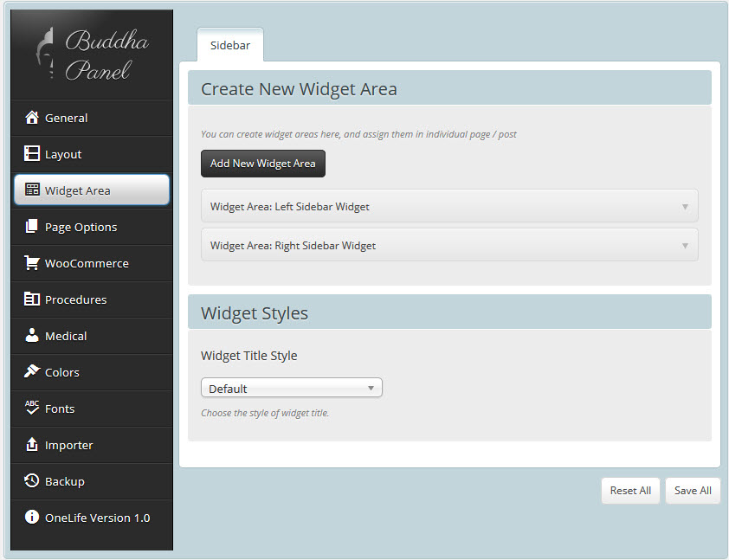Select the Procedures list icon
729x560 pixels.
32,299
